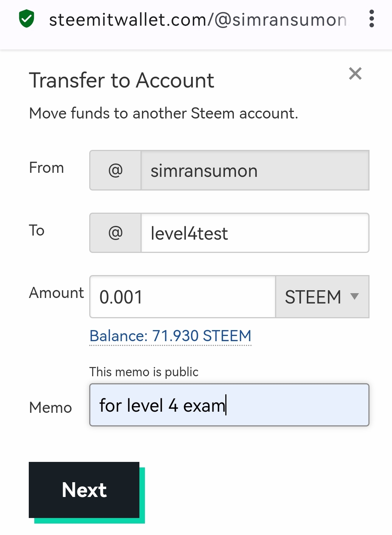392x535 pixels.
Task: Click the Memo label
Action: (x=51, y=408)
